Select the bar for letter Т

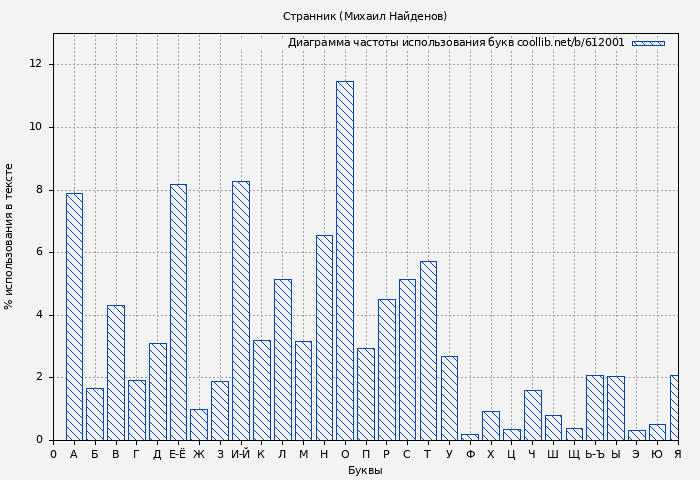(x=428, y=350)
